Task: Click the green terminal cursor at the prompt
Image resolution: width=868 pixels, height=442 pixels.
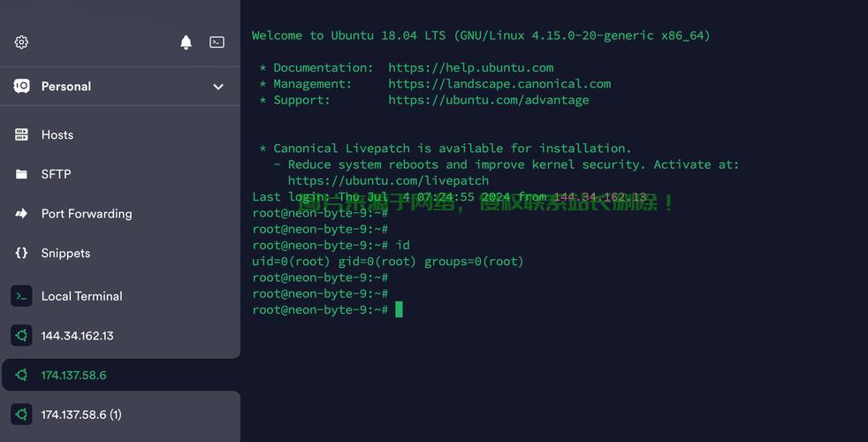Action: (x=399, y=309)
